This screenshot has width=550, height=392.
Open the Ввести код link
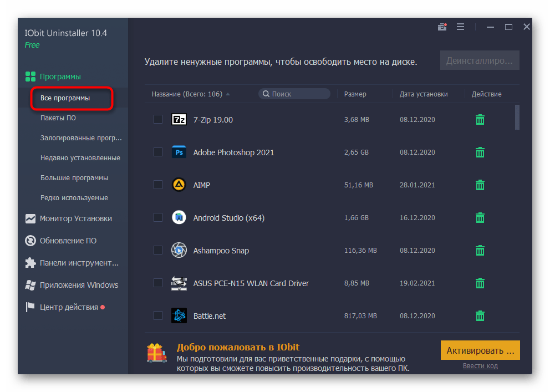point(480,366)
